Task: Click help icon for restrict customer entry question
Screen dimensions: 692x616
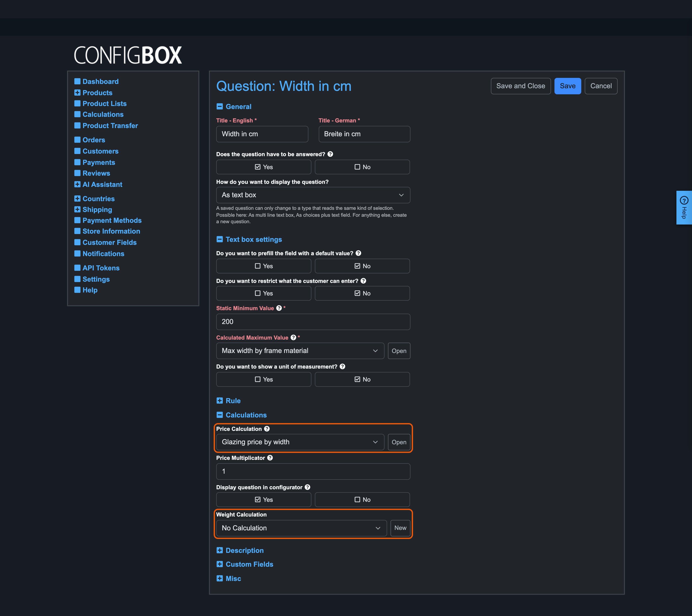Action: point(363,281)
